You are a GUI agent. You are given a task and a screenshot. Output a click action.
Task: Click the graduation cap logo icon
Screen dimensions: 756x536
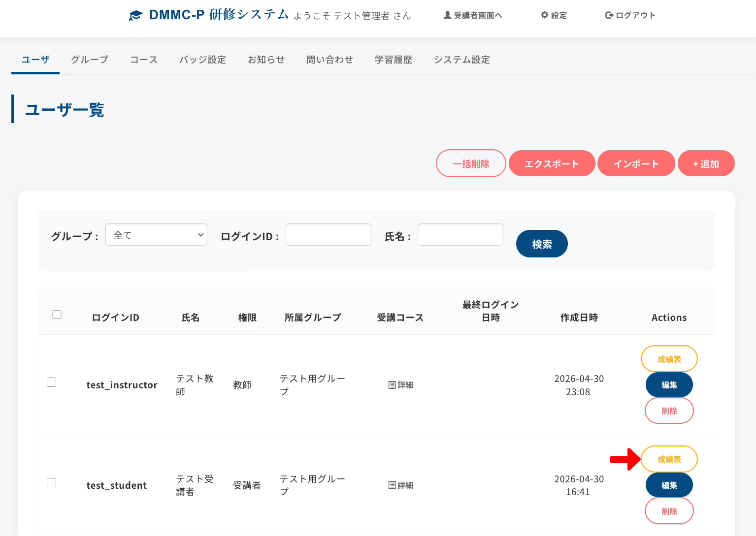tap(135, 16)
